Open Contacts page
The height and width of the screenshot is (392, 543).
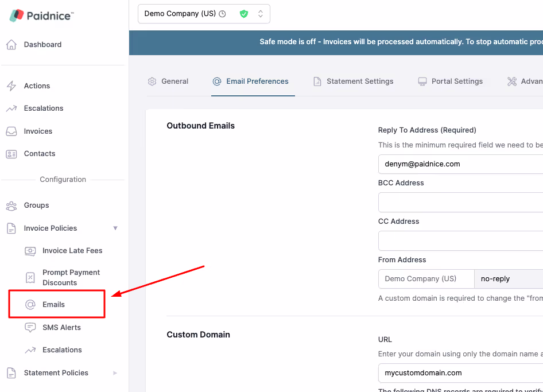[x=40, y=154]
